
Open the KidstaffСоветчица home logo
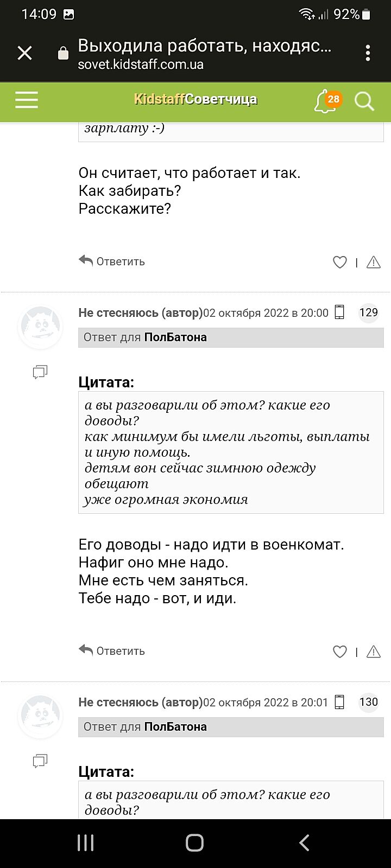pyautogui.click(x=195, y=99)
